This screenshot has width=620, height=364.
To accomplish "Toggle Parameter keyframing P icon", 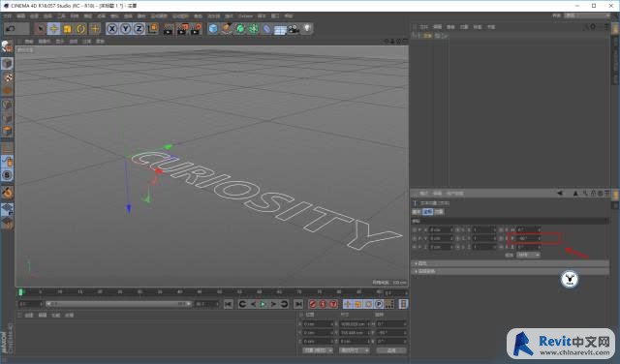I will [x=379, y=304].
